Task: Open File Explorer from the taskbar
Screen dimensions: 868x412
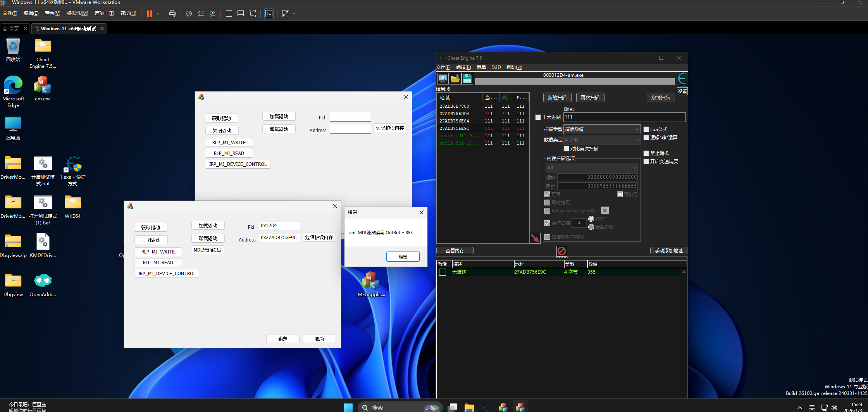Action: click(x=469, y=407)
